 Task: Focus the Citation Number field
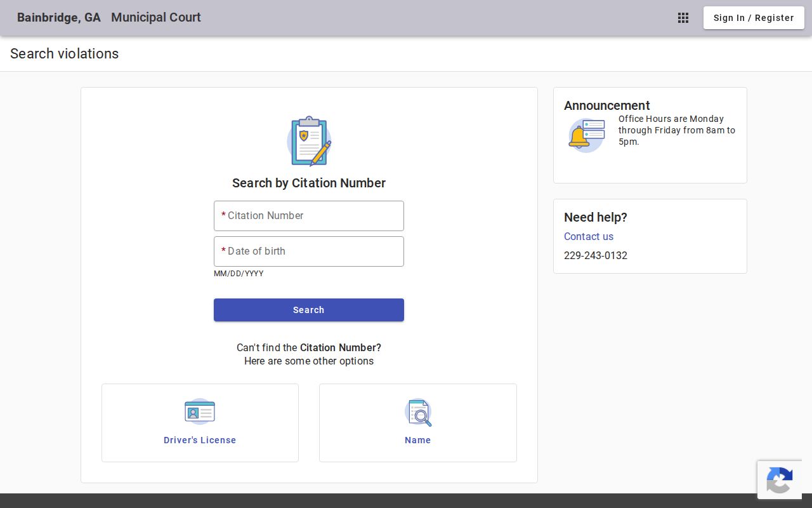click(x=309, y=216)
